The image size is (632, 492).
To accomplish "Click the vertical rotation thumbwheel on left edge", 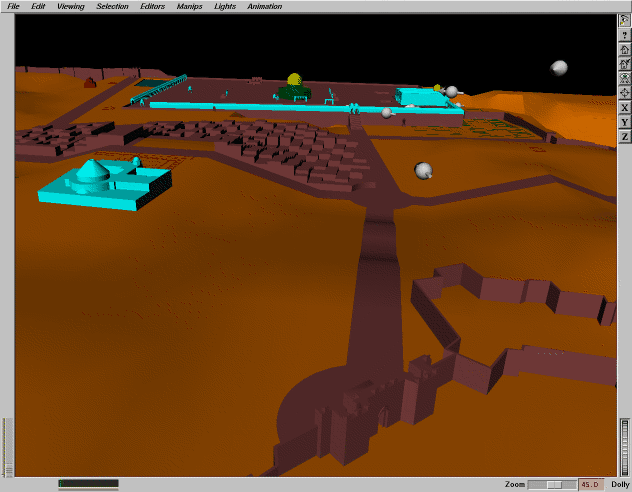I will point(9,445).
